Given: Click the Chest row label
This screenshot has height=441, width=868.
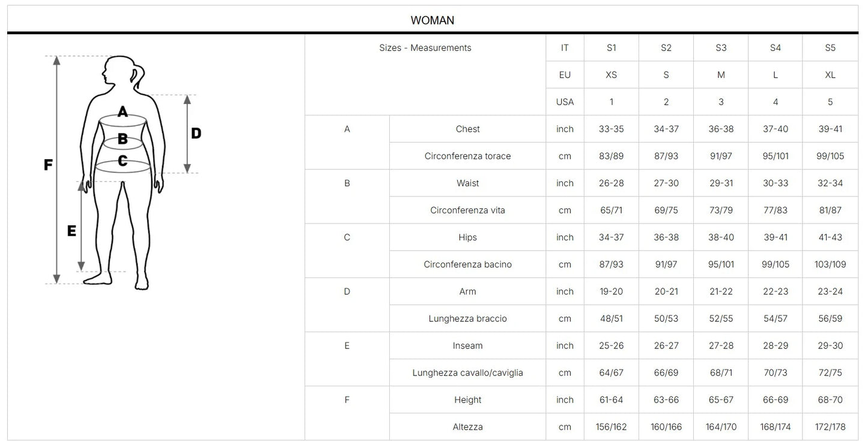Looking at the screenshot, I should click(x=468, y=129).
